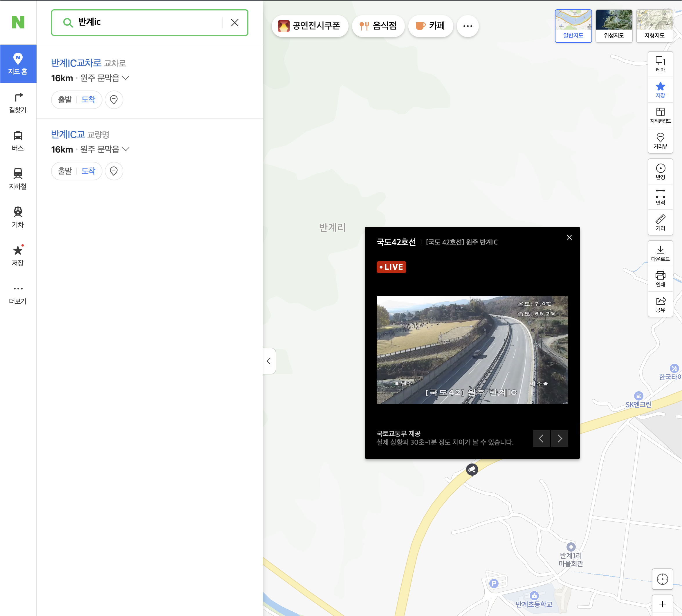
Task: Open the 거리뷰 street view tool
Action: pyautogui.click(x=660, y=141)
